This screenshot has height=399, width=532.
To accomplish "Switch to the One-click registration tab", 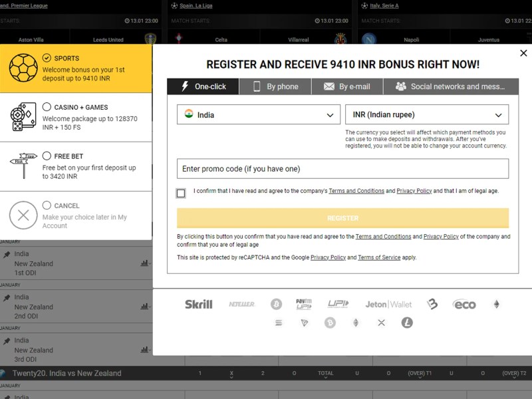I will click(x=203, y=86).
